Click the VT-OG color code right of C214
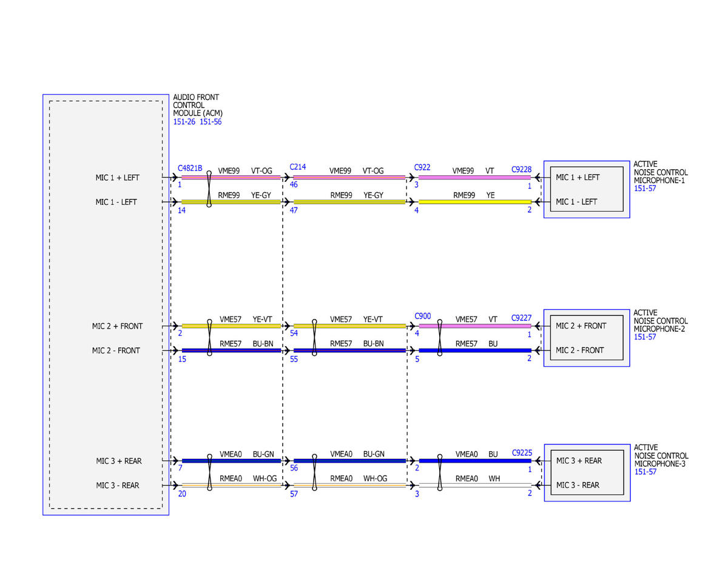This screenshot has width=728, height=562. [x=373, y=171]
